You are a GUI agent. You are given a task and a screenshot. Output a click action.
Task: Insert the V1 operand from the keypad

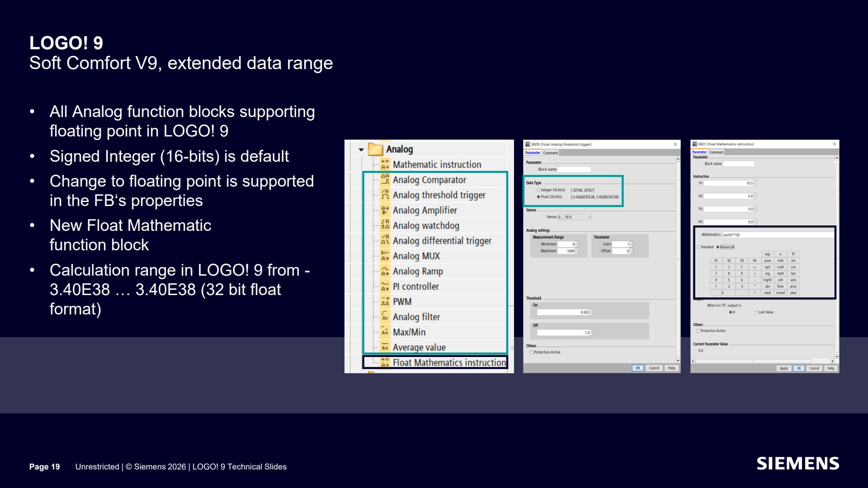pyautogui.click(x=716, y=261)
